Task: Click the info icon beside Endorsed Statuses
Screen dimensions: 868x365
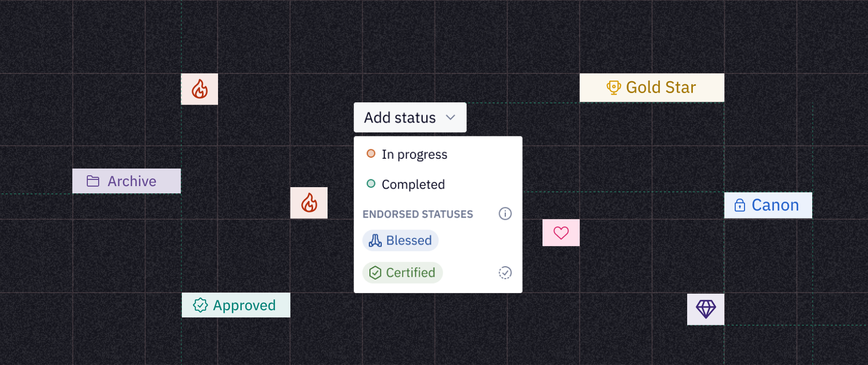Action: coord(505,214)
